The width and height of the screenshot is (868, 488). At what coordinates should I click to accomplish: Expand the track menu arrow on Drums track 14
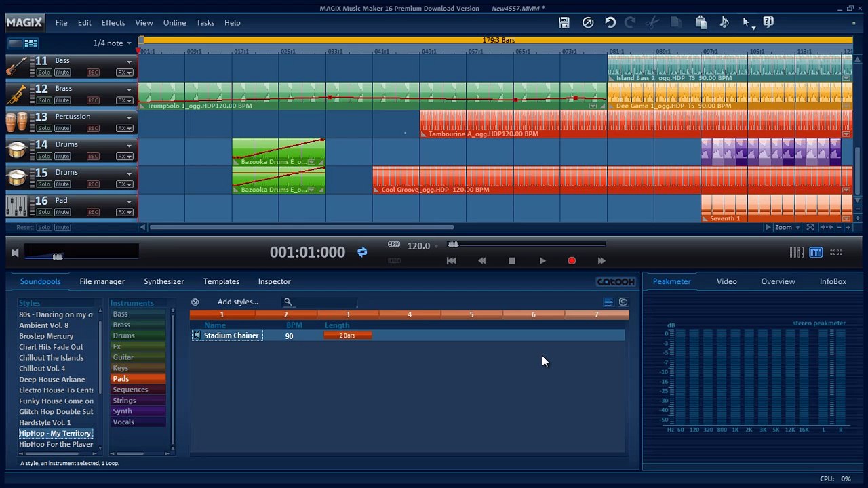(x=129, y=145)
